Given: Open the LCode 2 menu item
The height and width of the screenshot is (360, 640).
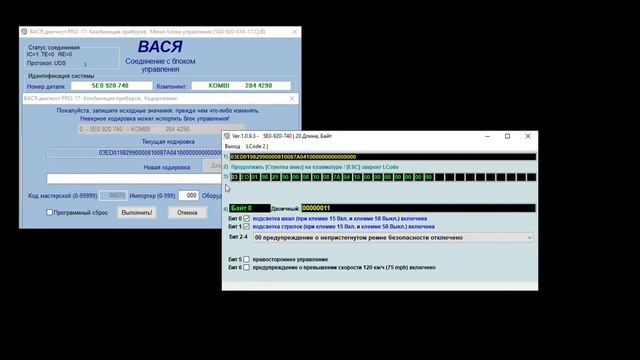Looking at the screenshot, I should coord(256,146).
